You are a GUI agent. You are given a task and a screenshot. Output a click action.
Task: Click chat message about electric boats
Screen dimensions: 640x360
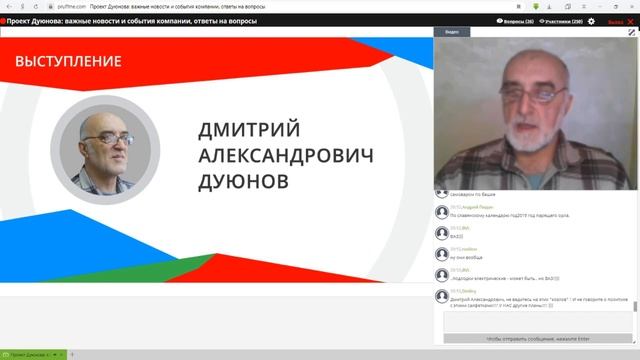504,278
